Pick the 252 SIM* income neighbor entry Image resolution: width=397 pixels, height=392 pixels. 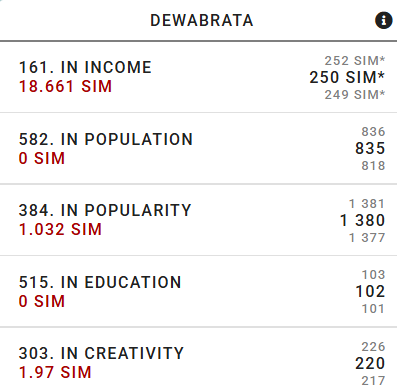(355, 61)
